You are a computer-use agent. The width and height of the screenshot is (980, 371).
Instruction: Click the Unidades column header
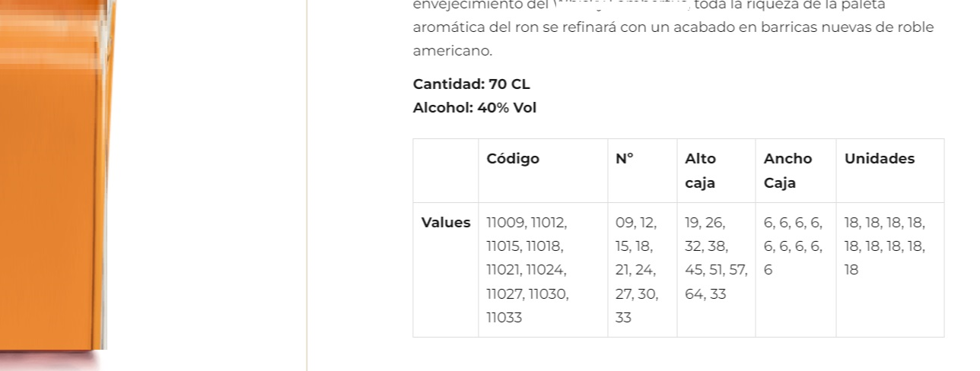[x=880, y=159]
